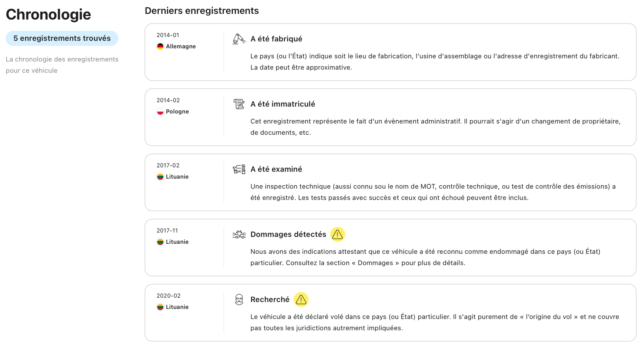
Task: Click the Polish flag next to Pologne
Action: (160, 112)
